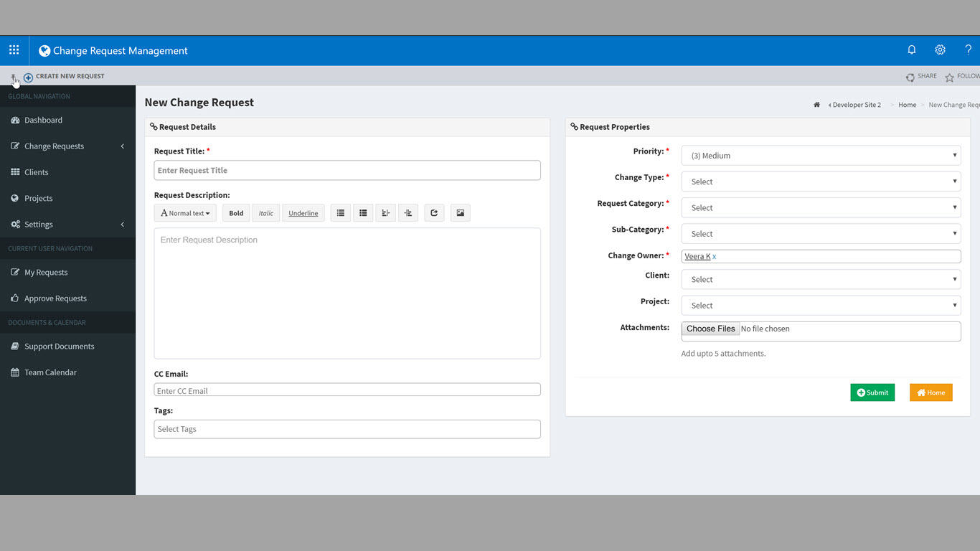The image size is (980, 551).
Task: Expand the Settings sidebar chevron
Action: (123, 225)
